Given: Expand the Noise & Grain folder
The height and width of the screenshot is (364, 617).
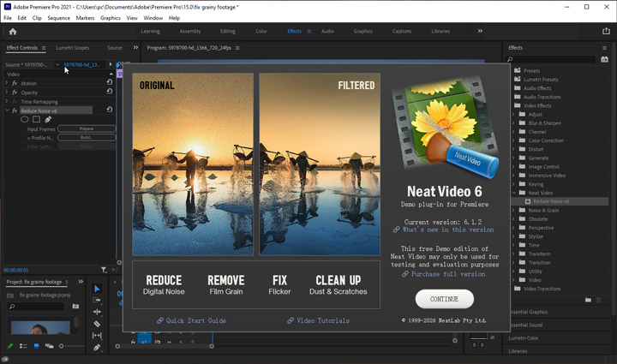Looking at the screenshot, I should (x=513, y=211).
